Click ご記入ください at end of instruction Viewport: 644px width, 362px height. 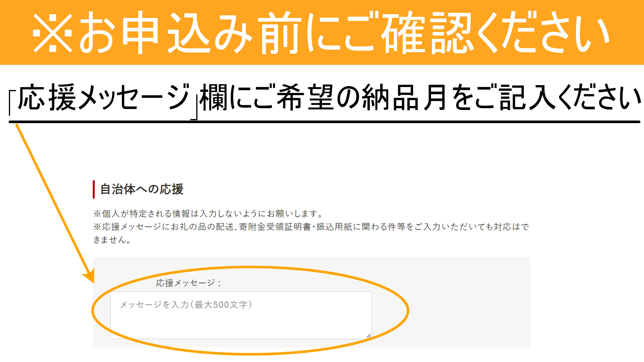point(558,97)
